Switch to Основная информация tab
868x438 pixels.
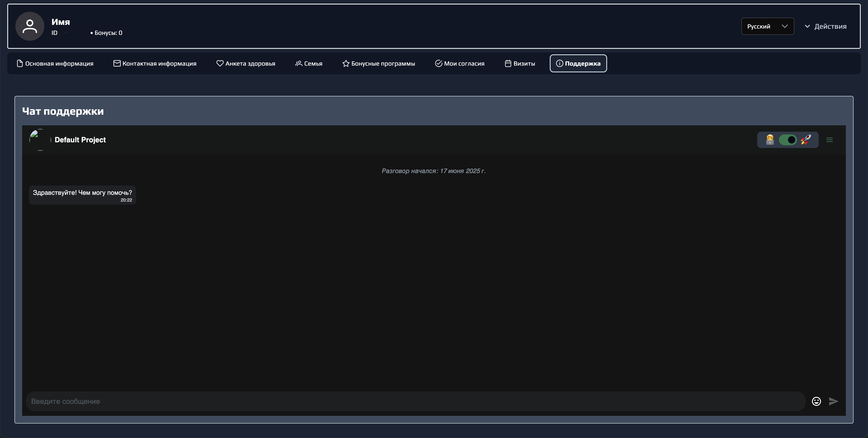click(55, 63)
